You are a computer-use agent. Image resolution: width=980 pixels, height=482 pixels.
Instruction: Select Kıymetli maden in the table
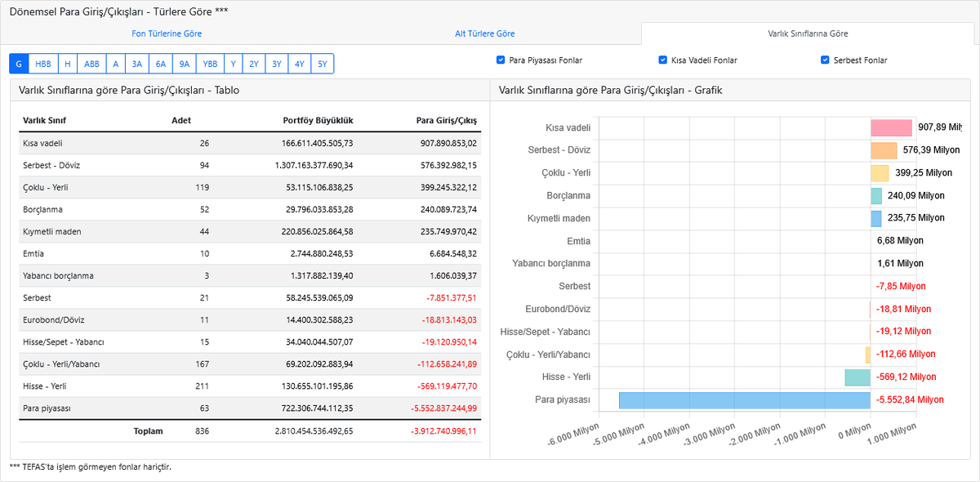point(52,231)
